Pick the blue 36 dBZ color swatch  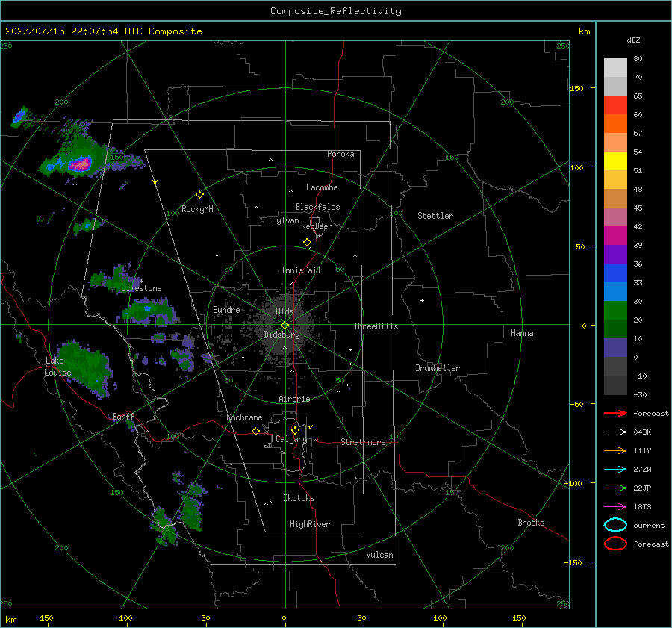pos(615,273)
